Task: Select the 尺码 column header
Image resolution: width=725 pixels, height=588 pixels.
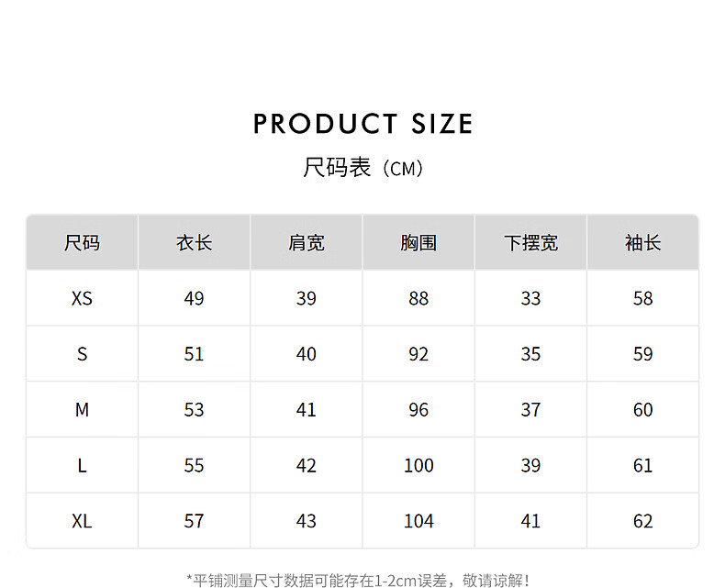Action: click(82, 243)
